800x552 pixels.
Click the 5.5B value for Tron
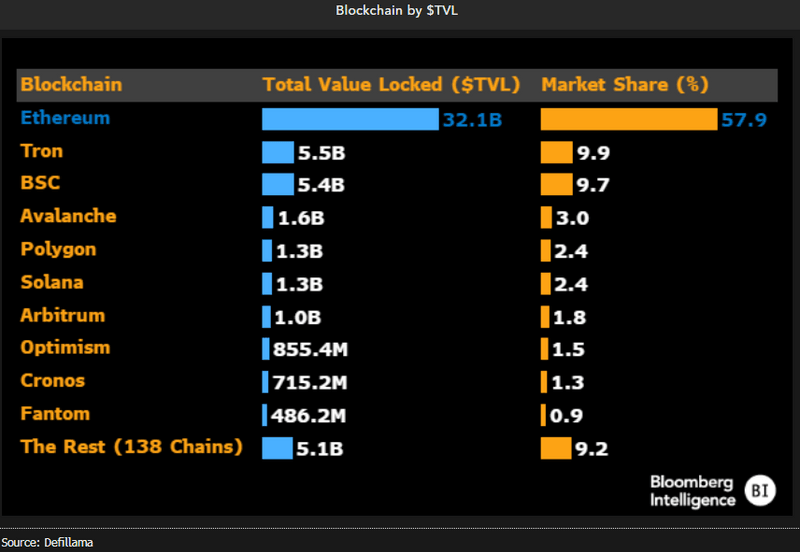coord(321,153)
